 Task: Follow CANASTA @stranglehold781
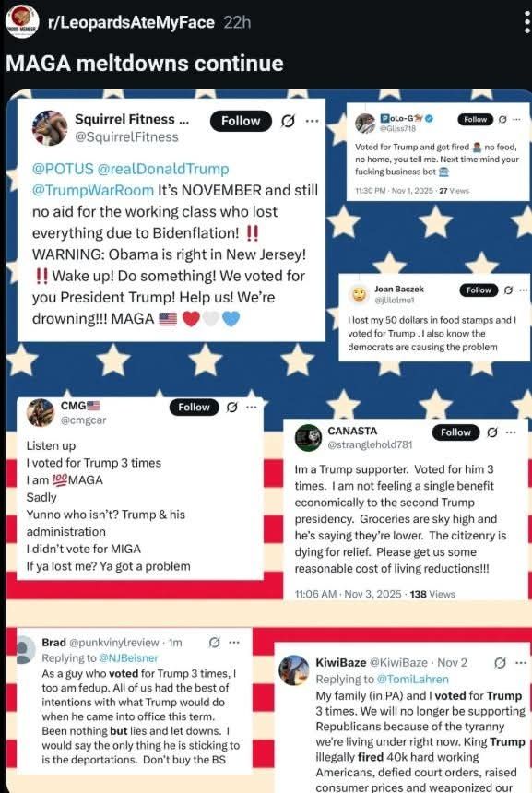pos(455,432)
